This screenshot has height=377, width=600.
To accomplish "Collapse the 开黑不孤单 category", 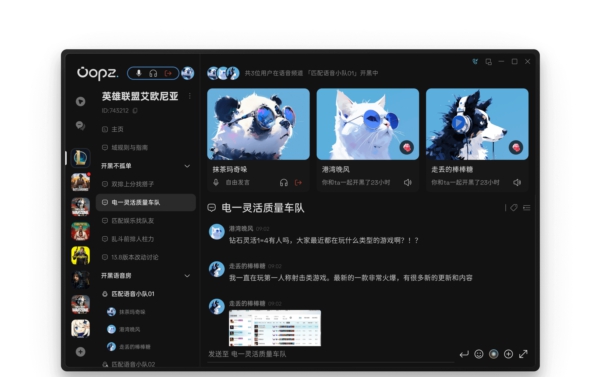I will [x=187, y=166].
